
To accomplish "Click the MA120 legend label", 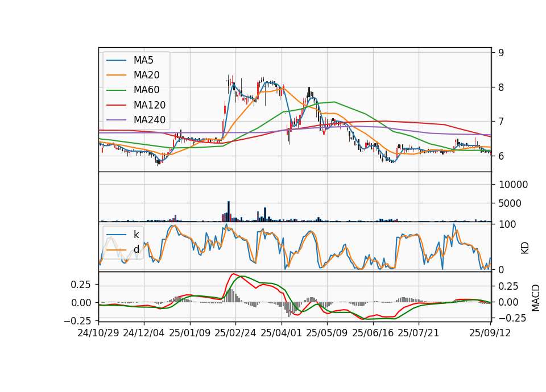I will coord(150,105).
